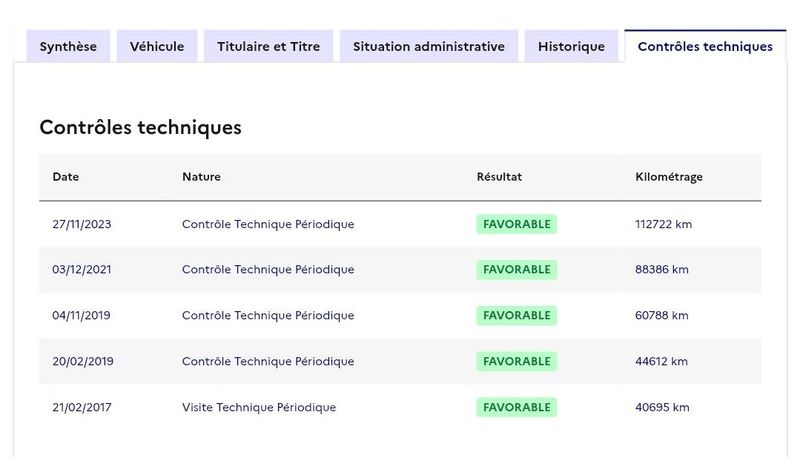Select the 27/11/2023 date cell

click(x=82, y=224)
